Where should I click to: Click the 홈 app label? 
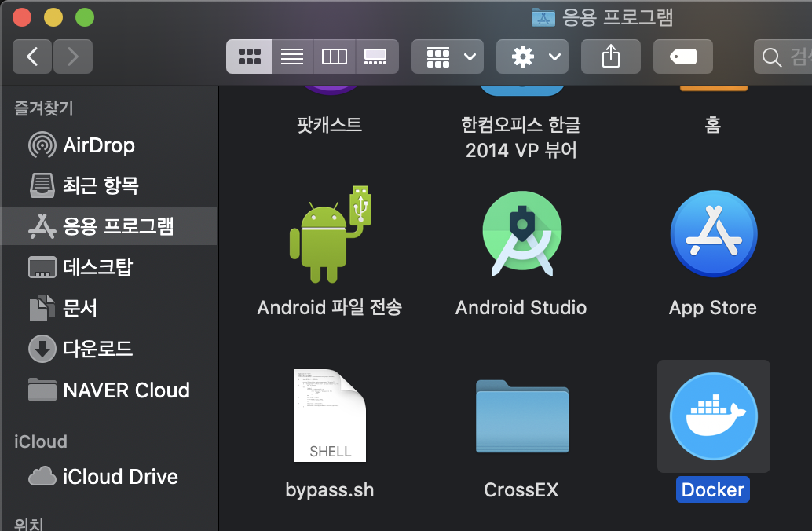tap(713, 124)
